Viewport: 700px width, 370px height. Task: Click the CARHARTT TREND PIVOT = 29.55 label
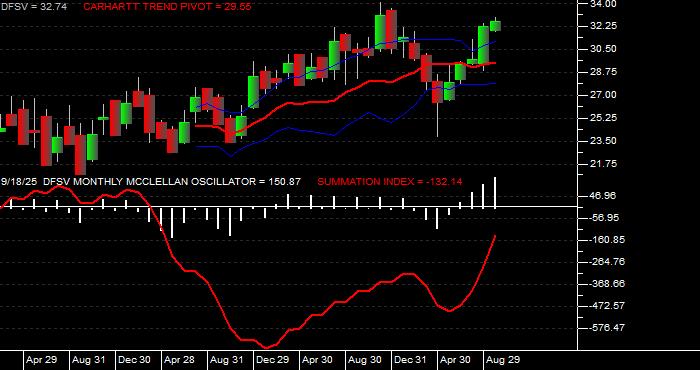167,7
